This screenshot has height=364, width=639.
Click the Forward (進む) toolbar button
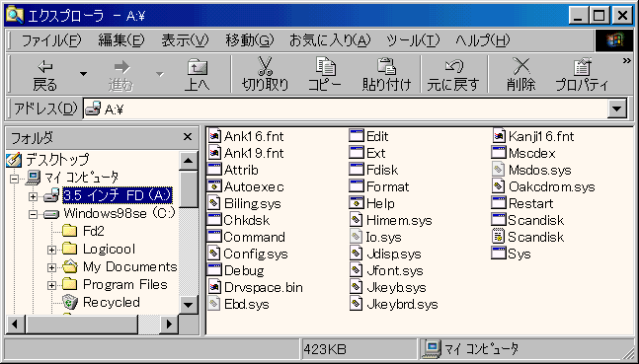tap(121, 75)
